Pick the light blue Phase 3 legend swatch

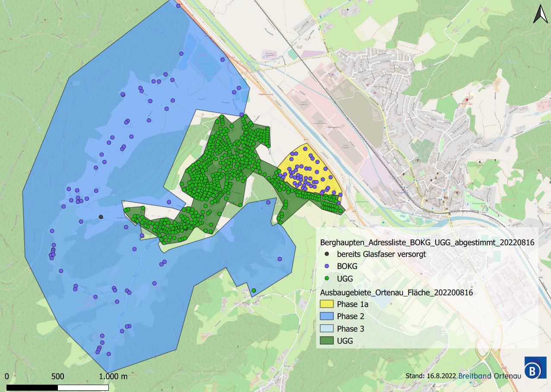(x=327, y=329)
